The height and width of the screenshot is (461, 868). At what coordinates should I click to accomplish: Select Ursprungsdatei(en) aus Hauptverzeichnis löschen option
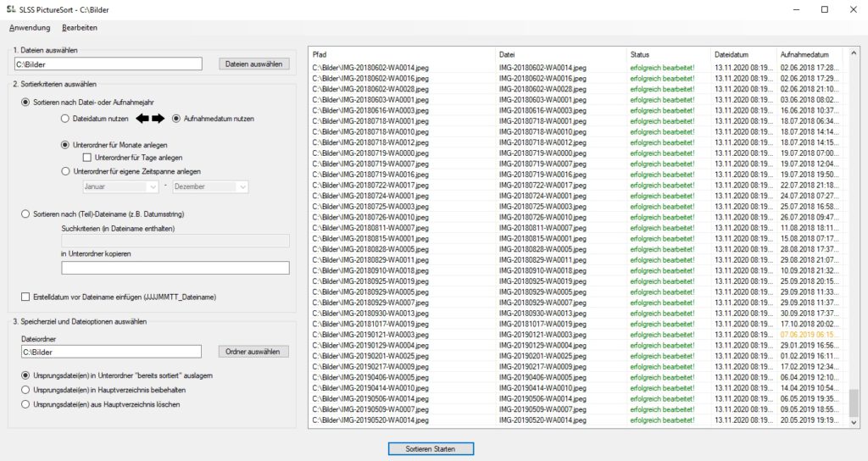(x=25, y=404)
